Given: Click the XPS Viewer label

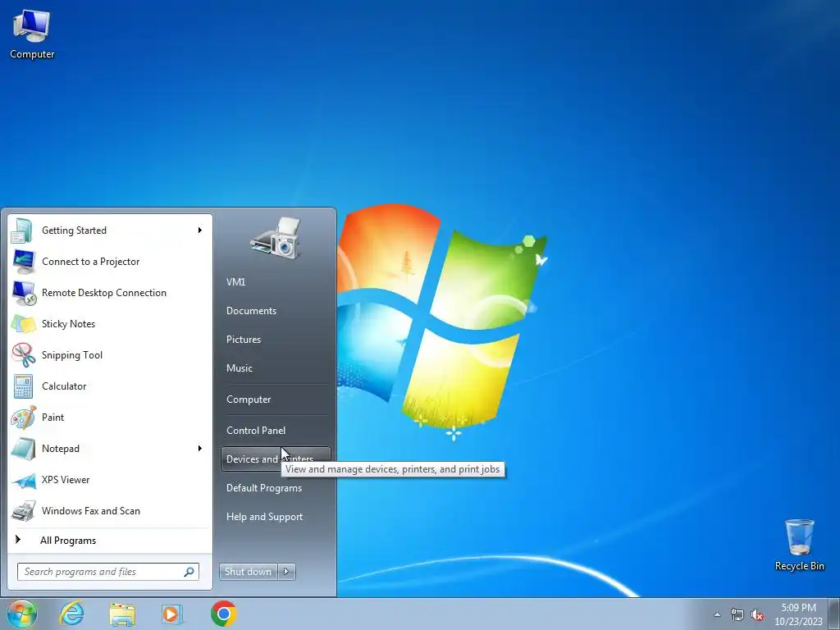Looking at the screenshot, I should click(x=66, y=480).
